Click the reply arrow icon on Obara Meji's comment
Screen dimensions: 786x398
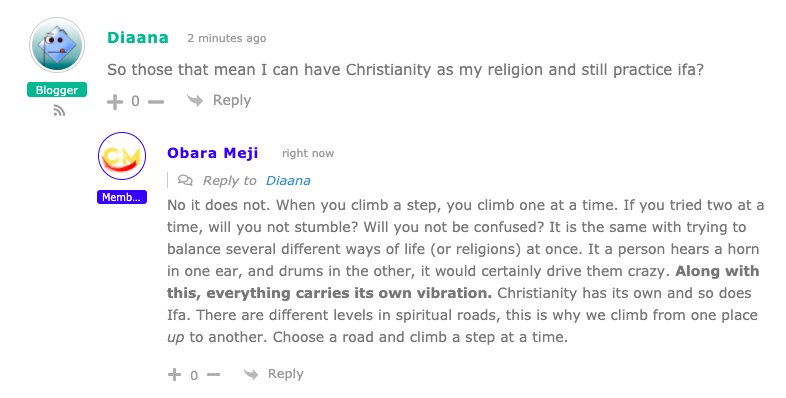tap(251, 374)
